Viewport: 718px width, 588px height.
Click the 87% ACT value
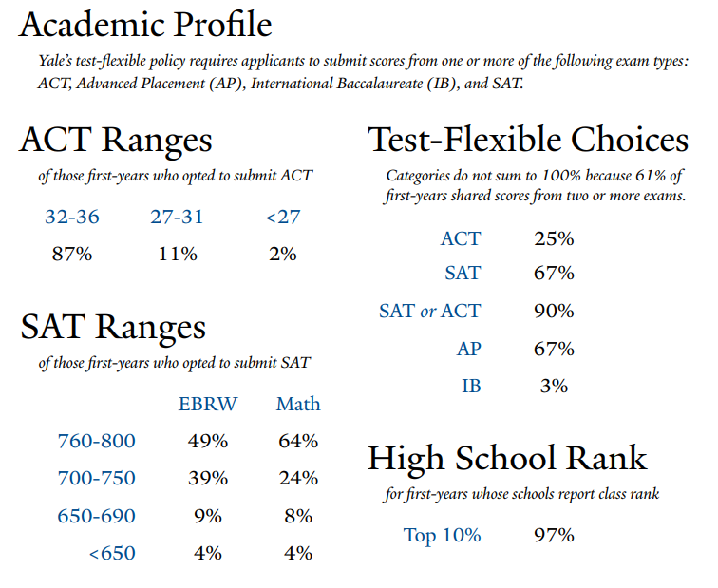[71, 254]
